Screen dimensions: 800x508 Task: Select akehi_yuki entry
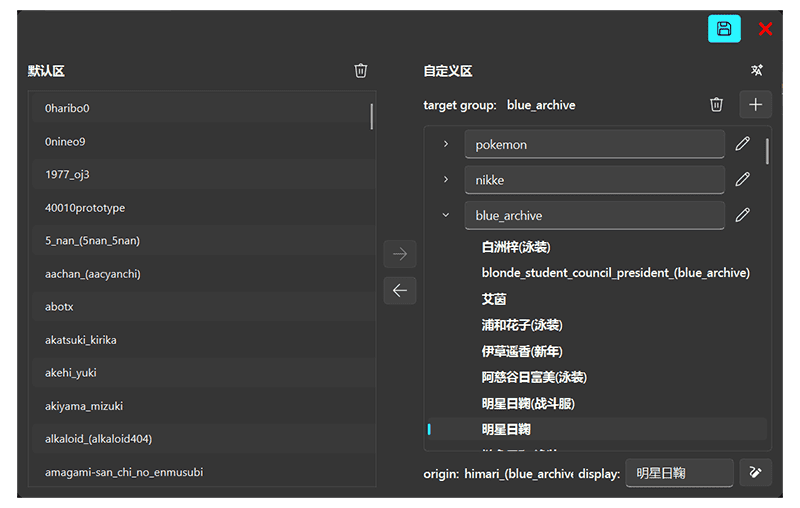pos(204,373)
